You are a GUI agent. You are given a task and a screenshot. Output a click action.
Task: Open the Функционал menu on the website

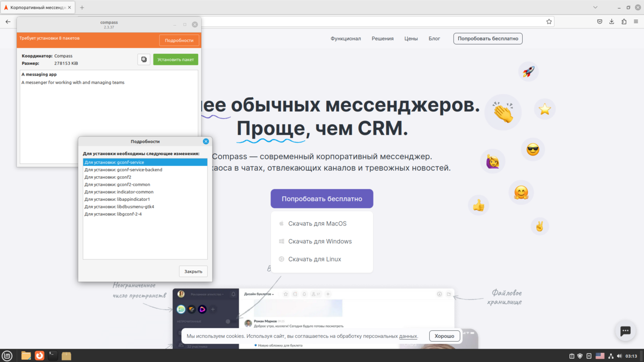pos(346,39)
